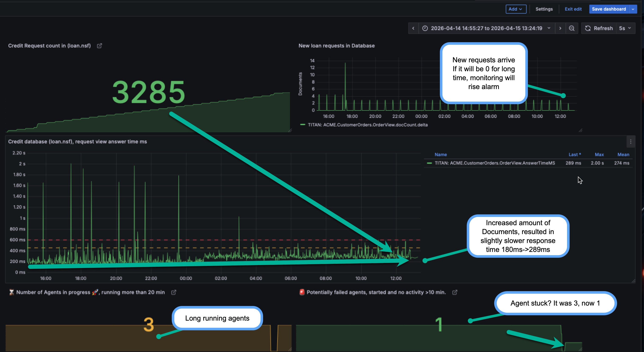Open Save dashboard options arrow

pos(633,9)
